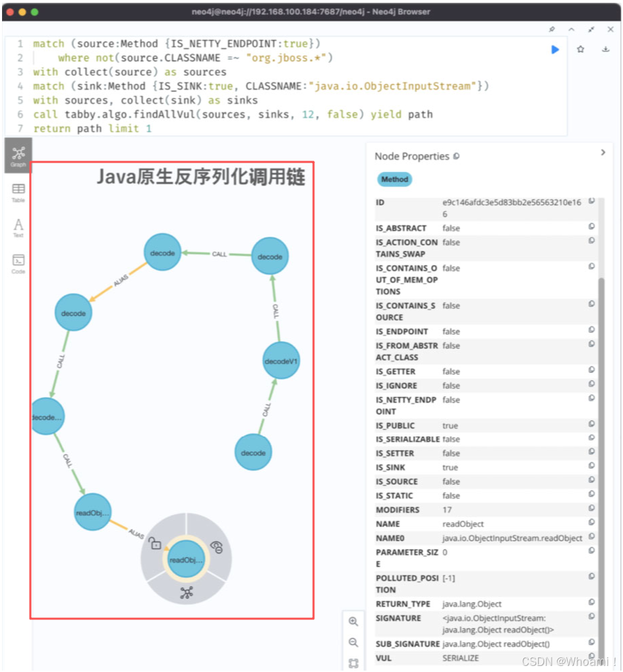This screenshot has width=623, height=672.
Task: Copy the NAME property value
Action: click(x=592, y=522)
